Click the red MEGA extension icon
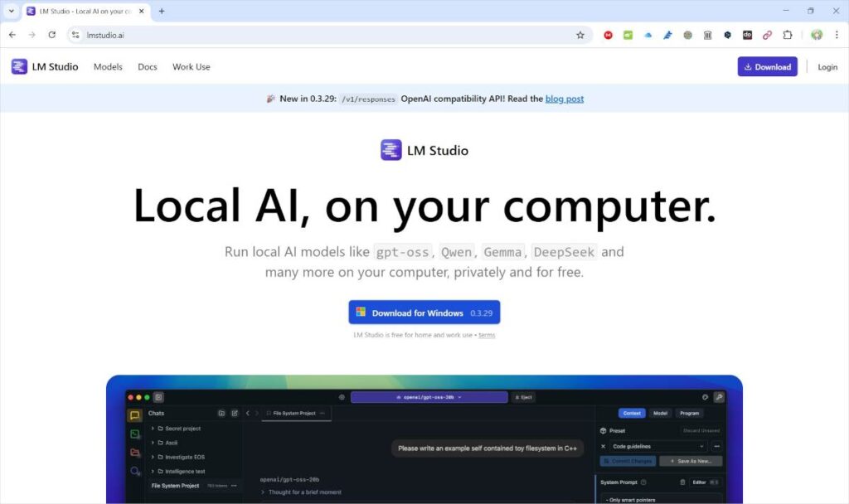The image size is (849, 504). coord(609,35)
